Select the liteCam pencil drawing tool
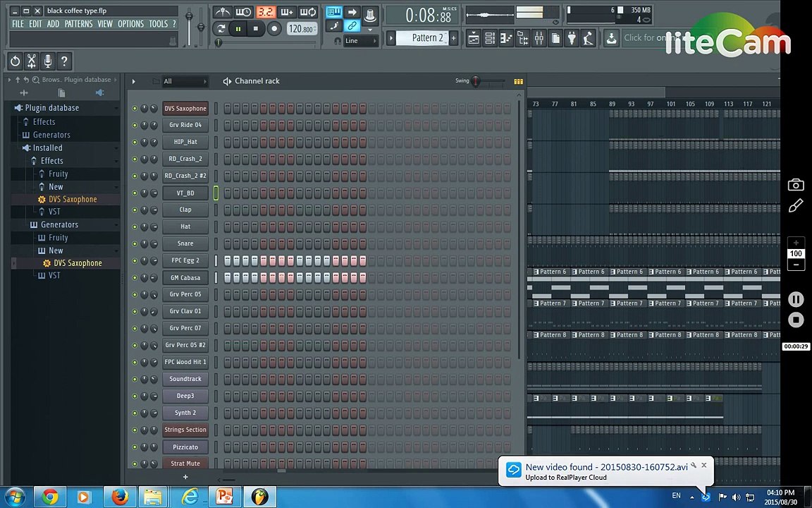The height and width of the screenshot is (508, 812). click(x=795, y=206)
